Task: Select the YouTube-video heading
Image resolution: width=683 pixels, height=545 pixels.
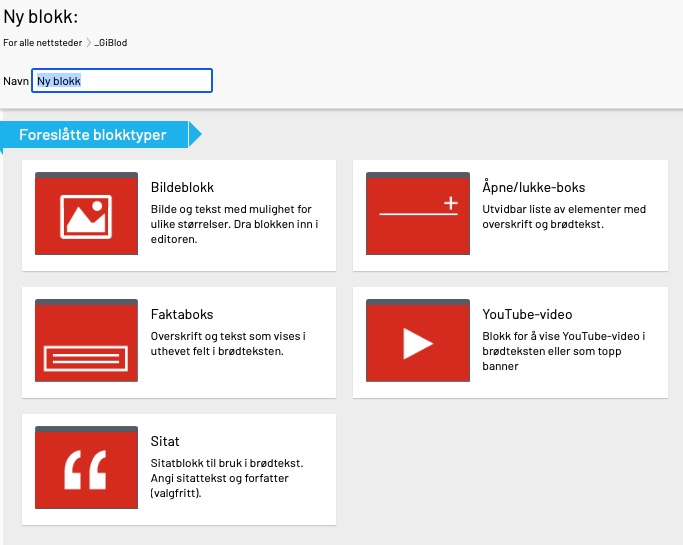Action: [x=527, y=314]
